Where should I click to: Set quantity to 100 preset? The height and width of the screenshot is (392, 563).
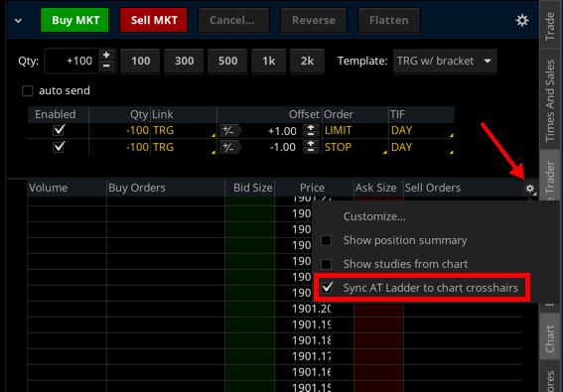(140, 61)
